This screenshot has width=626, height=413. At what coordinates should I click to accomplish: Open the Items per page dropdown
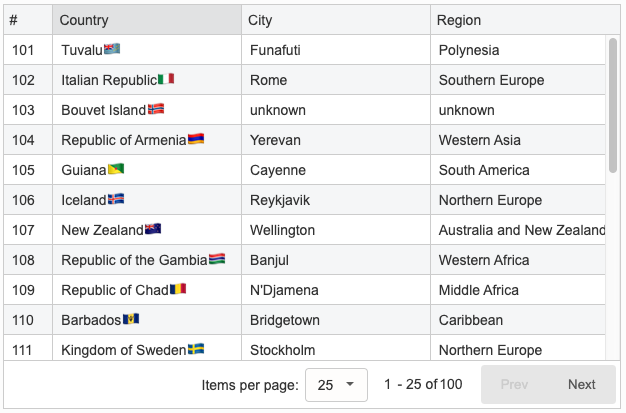click(x=336, y=385)
